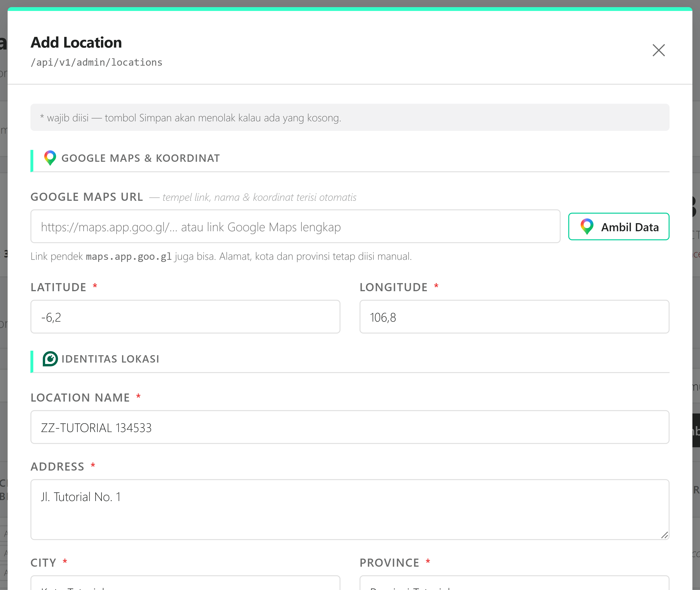700x590 pixels.
Task: Click into the Latitude field
Action: [185, 317]
